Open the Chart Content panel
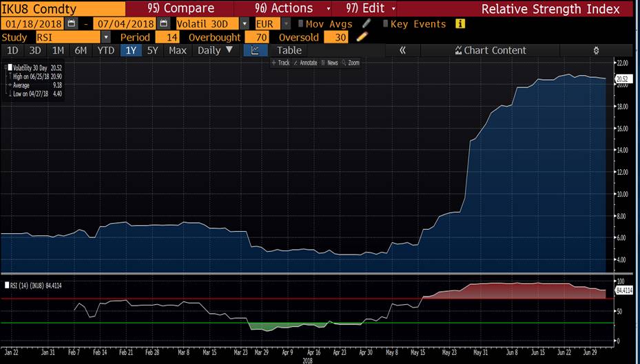The width and height of the screenshot is (640, 364). tap(491, 50)
